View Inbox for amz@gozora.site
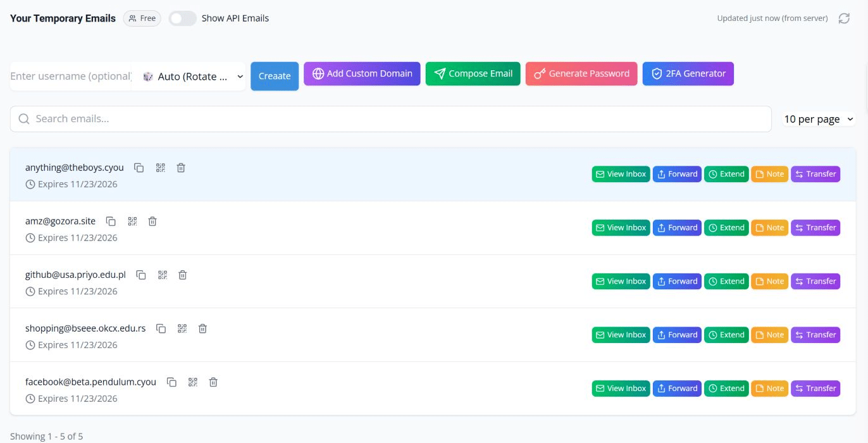The height and width of the screenshot is (443, 868). click(x=621, y=228)
